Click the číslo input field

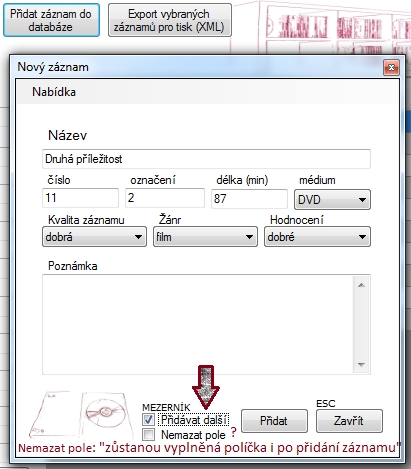(x=80, y=198)
